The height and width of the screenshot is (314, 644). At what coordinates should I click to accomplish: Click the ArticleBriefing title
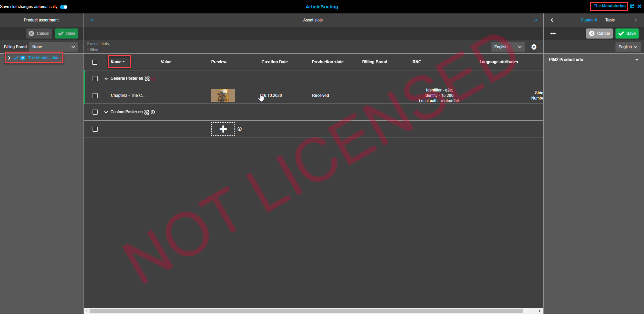click(322, 7)
